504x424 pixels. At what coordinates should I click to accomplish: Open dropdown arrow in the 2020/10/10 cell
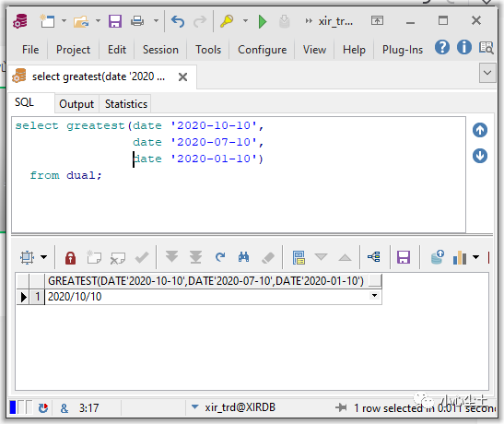[374, 295]
